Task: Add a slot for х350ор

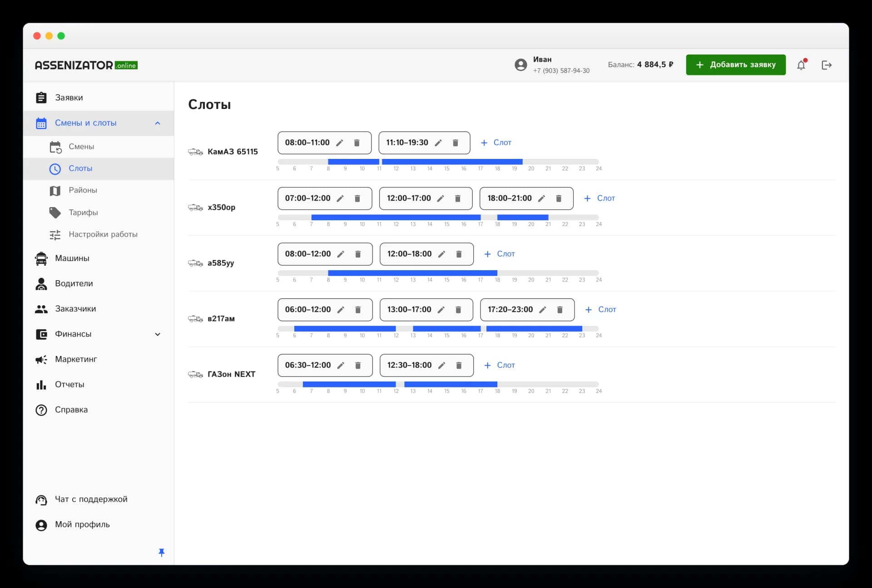Action: pyautogui.click(x=599, y=198)
